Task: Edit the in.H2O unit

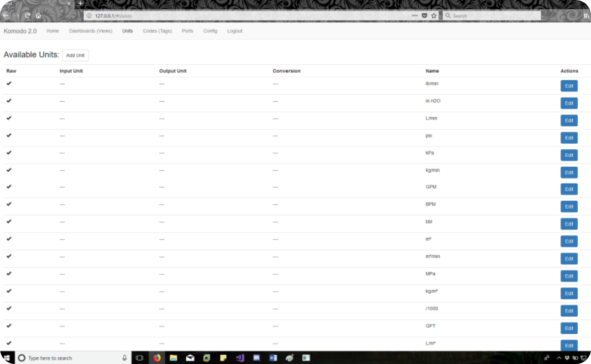Action: (x=569, y=103)
